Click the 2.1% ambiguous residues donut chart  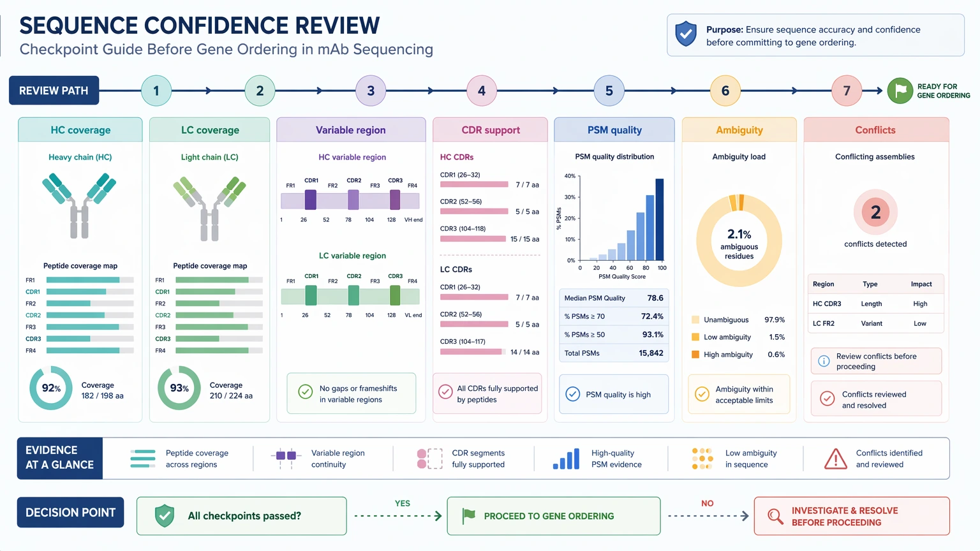click(x=739, y=241)
